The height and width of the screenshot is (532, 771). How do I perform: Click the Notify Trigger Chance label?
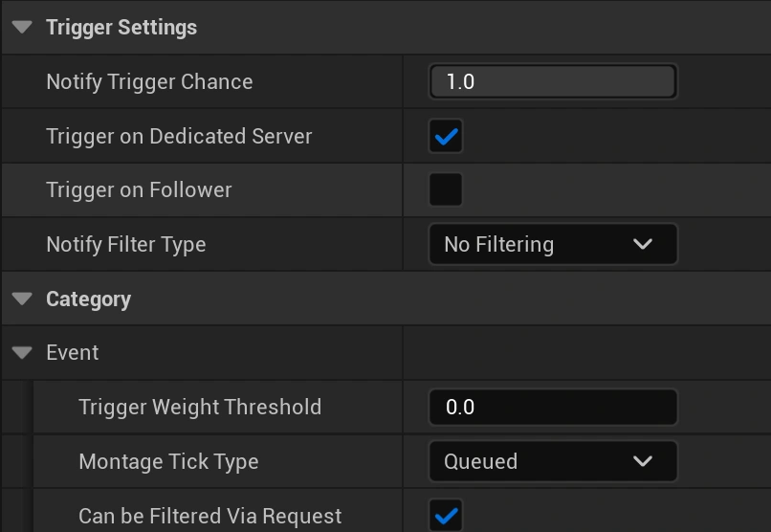[x=149, y=82]
